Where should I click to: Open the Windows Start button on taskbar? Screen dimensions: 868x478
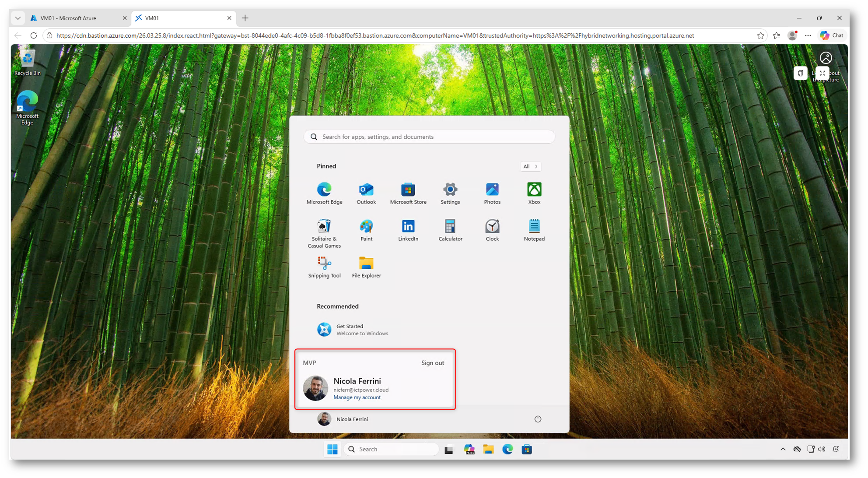(x=332, y=449)
